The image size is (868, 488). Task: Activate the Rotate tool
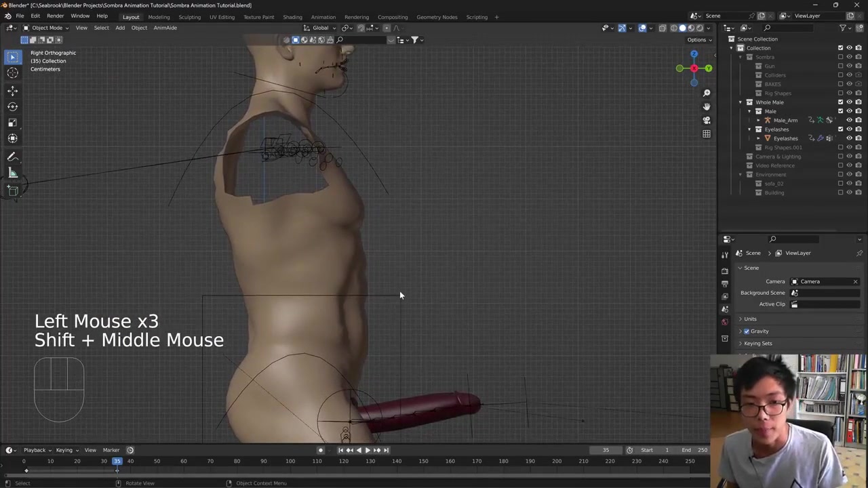(12, 106)
